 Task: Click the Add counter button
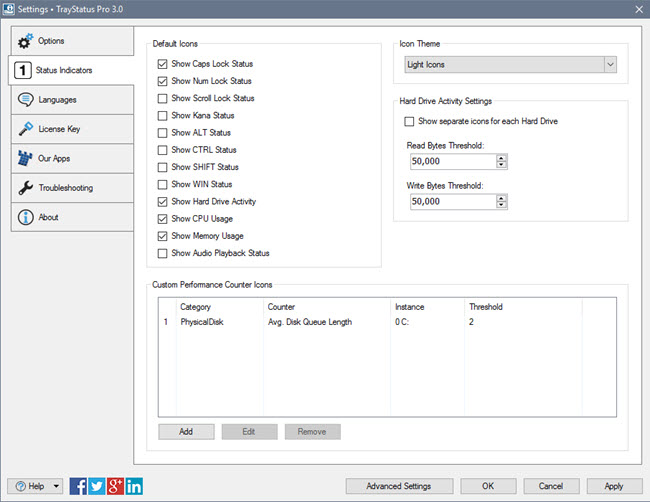pos(186,432)
